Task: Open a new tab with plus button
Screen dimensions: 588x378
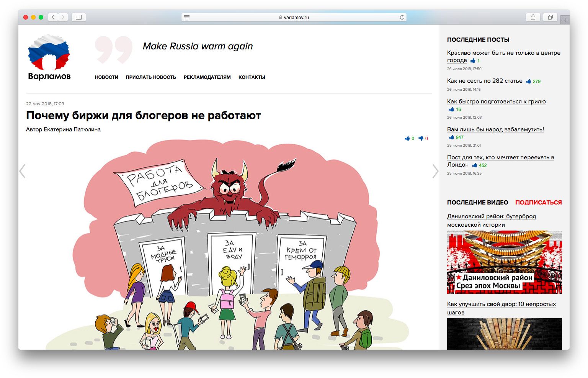Action: [x=565, y=20]
